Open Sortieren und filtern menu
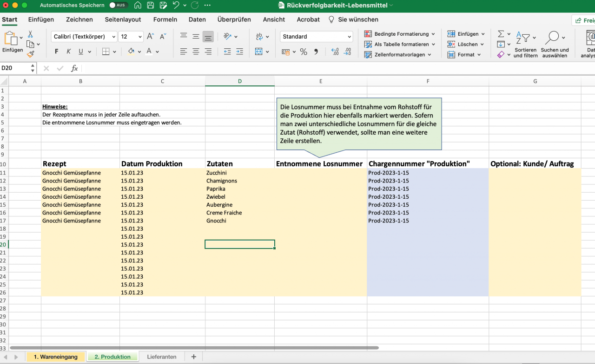The width and height of the screenshot is (595, 364). click(x=525, y=45)
